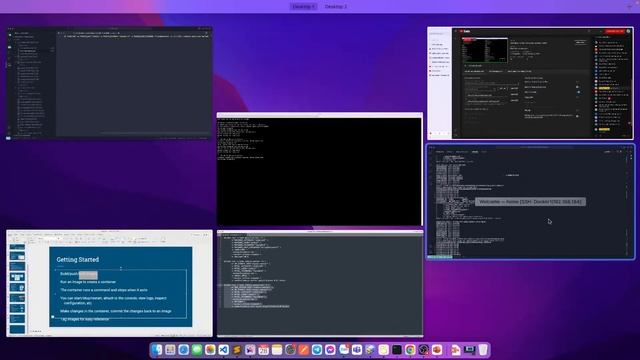This screenshot has height=360, width=640.
Task: Switch to Desktop 1 space
Action: (303, 7)
